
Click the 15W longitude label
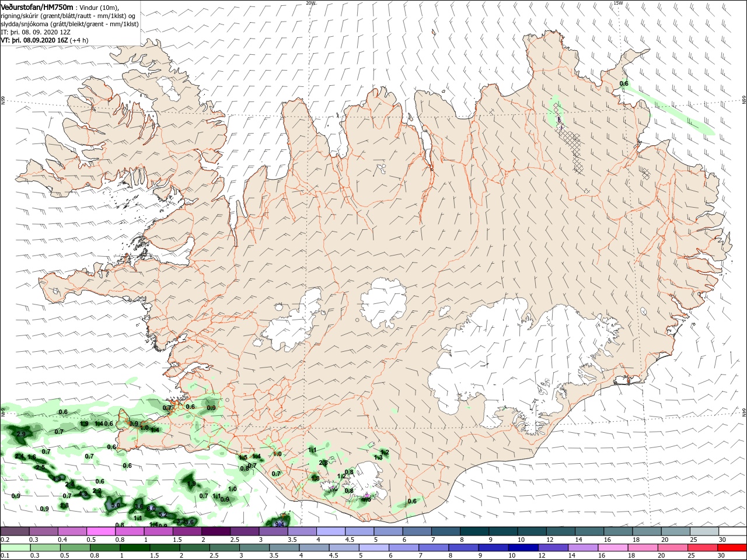pyautogui.click(x=617, y=3)
